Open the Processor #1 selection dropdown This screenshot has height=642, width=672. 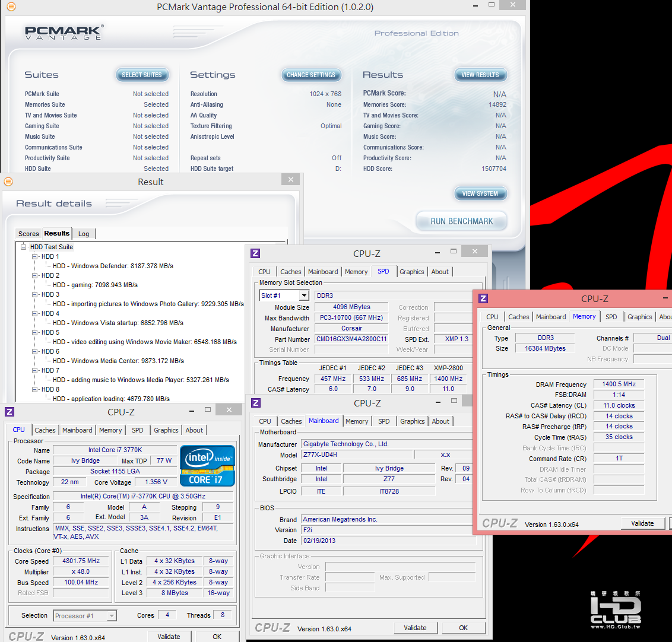[x=85, y=616]
